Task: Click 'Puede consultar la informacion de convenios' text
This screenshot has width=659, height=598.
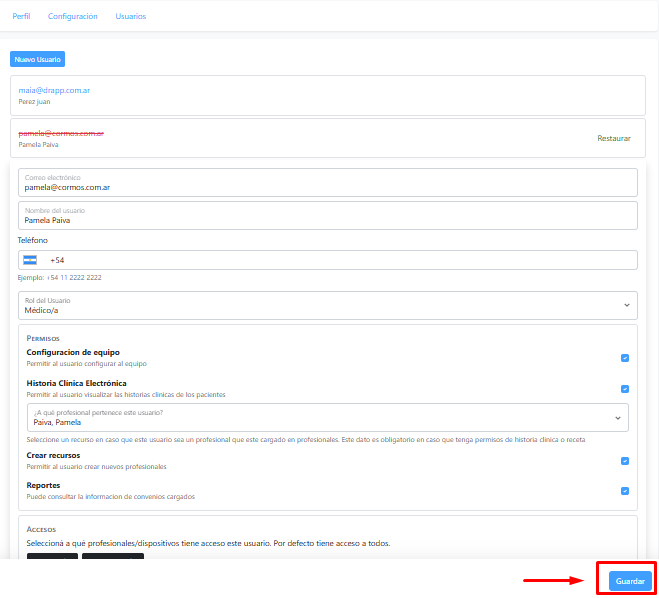Action: [111, 497]
